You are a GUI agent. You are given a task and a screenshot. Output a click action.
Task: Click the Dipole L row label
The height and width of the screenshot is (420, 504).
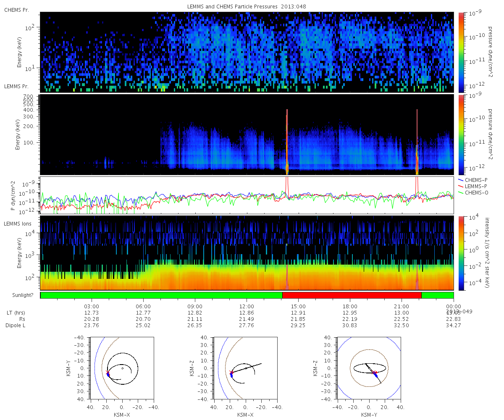pos(16,325)
